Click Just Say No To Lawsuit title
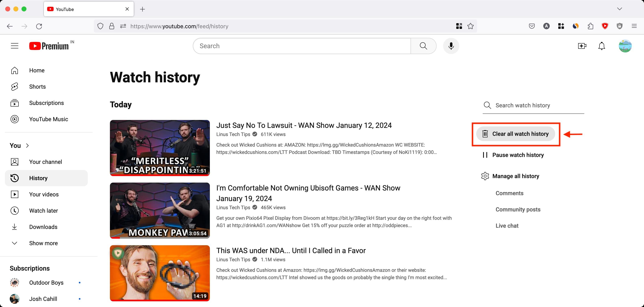Viewport: 644px width, 307px height. point(304,125)
